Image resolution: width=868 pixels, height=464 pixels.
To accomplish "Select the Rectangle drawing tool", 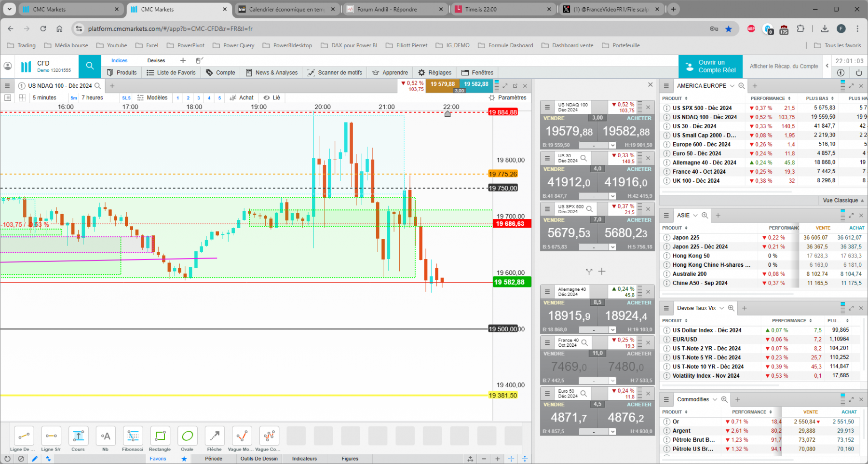I will (160, 436).
